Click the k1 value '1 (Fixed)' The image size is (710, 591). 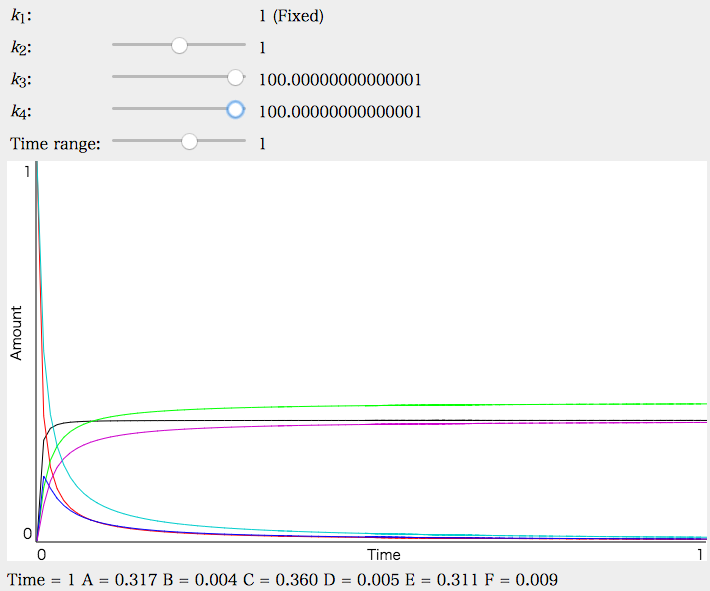pos(291,16)
